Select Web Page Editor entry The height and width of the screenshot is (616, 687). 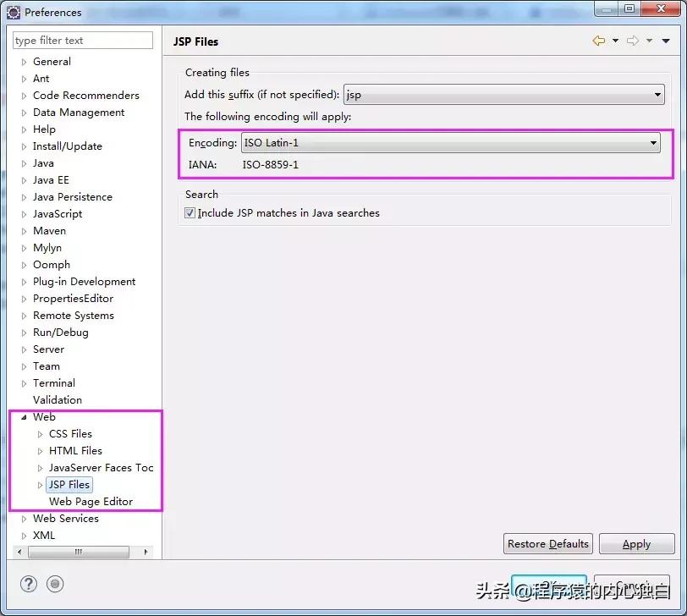pos(91,502)
